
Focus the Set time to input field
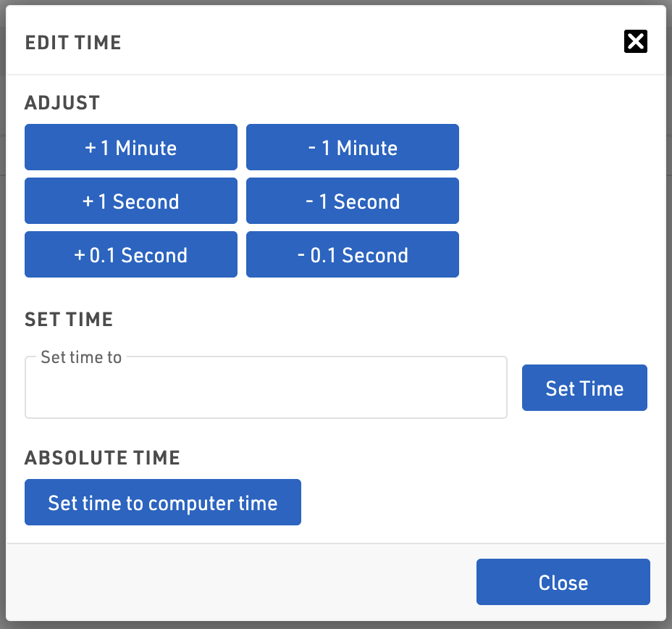pos(266,390)
